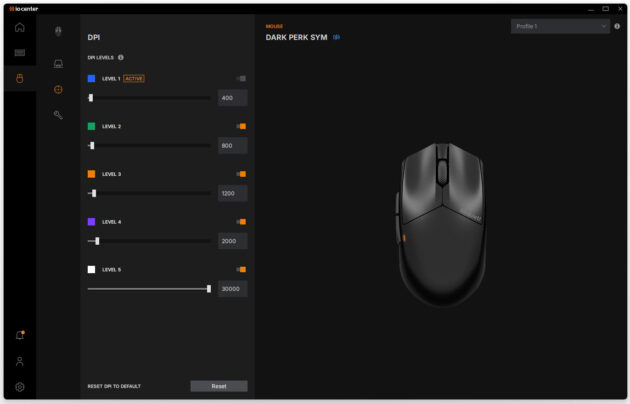Expand the Profile 1 dropdown
Screen dimensions: 630x404
tap(560, 26)
